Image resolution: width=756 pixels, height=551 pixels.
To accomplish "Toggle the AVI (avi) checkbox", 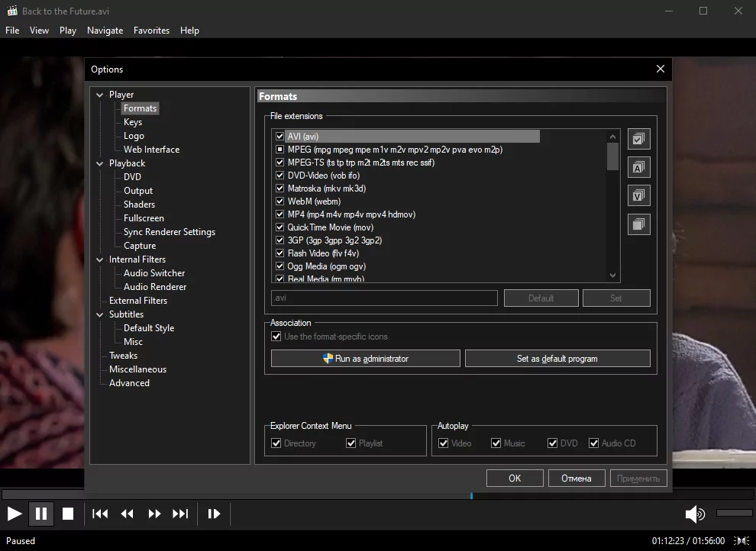I will tap(279, 137).
